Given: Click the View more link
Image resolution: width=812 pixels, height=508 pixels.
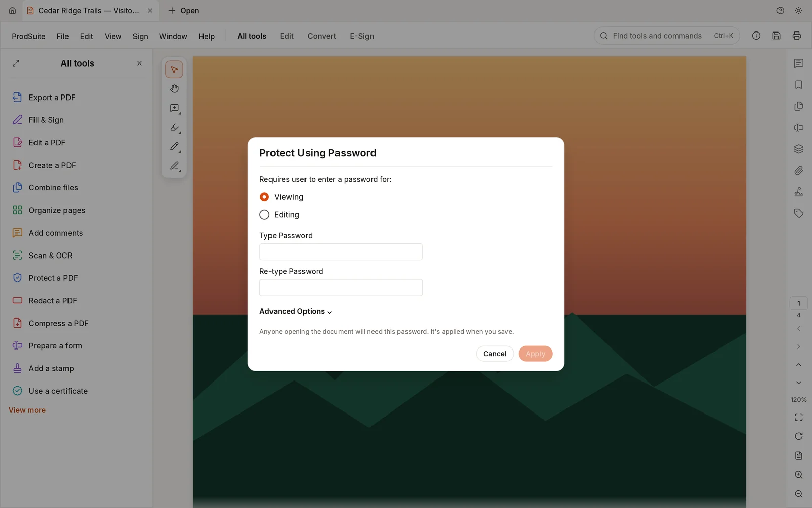Looking at the screenshot, I should 27,410.
